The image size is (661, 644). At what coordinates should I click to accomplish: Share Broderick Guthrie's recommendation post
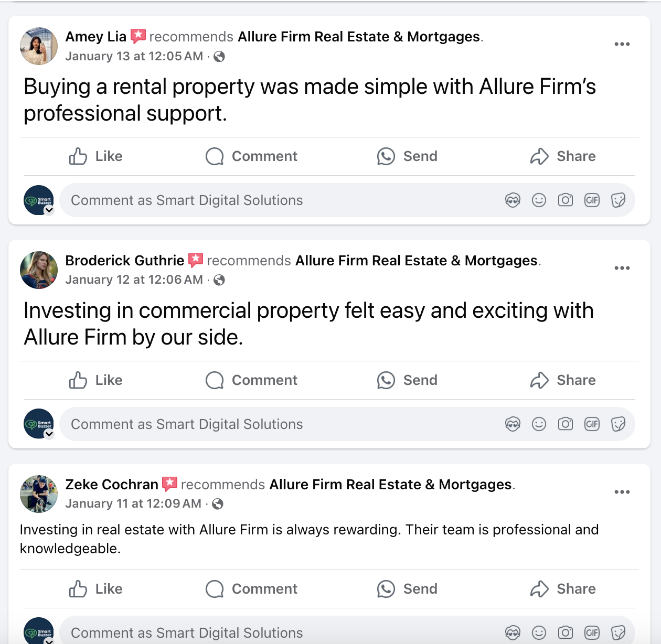coord(563,380)
